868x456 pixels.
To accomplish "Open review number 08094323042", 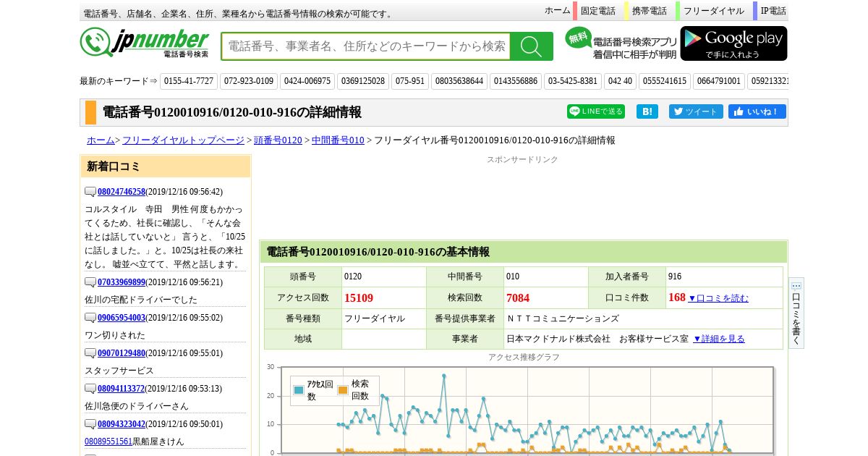I will [x=122, y=424].
